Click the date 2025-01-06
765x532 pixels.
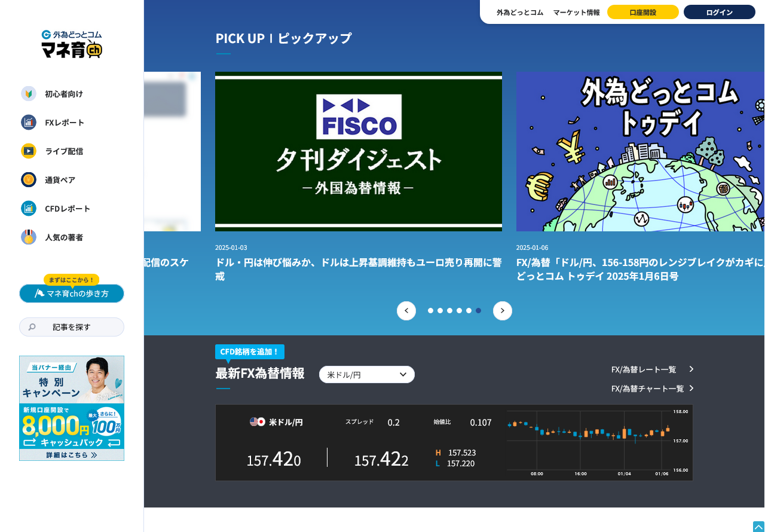532,247
